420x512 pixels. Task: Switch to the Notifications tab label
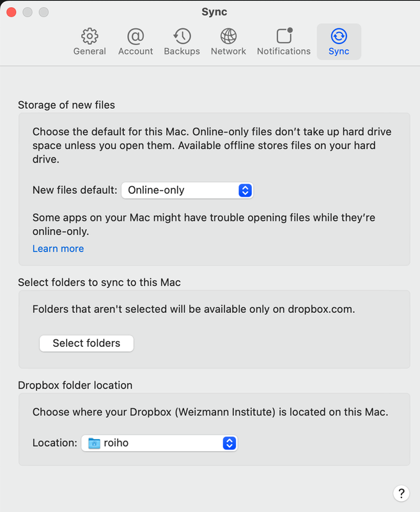click(x=284, y=51)
